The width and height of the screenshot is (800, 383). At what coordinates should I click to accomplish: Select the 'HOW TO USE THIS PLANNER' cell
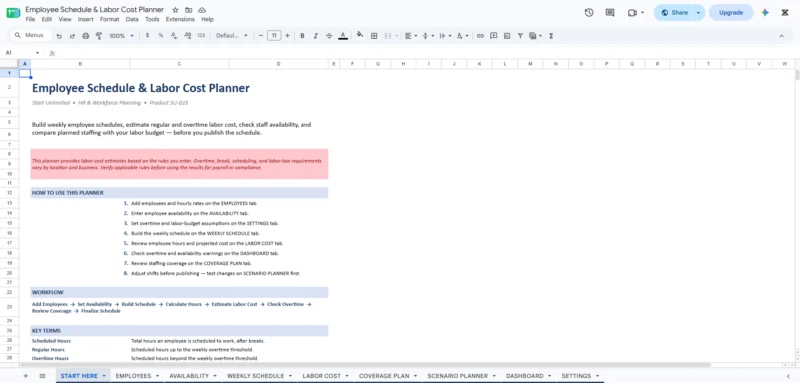tap(179, 193)
